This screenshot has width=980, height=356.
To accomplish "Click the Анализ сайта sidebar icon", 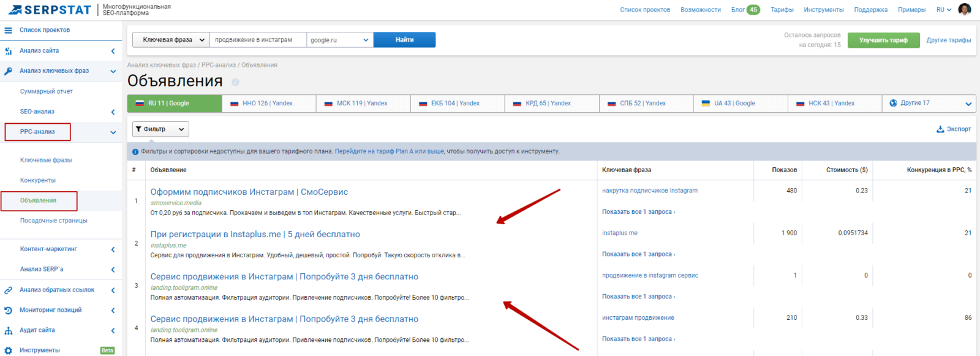I will (8, 51).
